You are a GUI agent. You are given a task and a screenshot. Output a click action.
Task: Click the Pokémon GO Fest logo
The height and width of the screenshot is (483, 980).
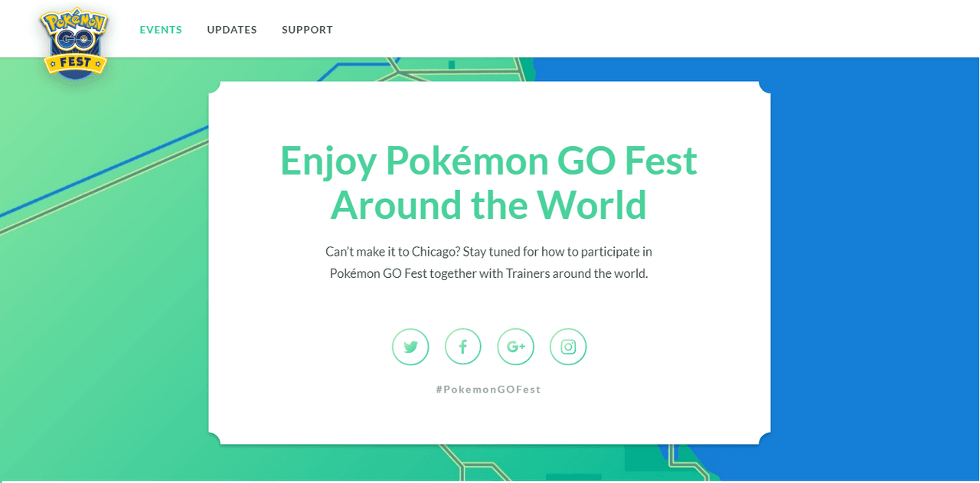[74, 42]
